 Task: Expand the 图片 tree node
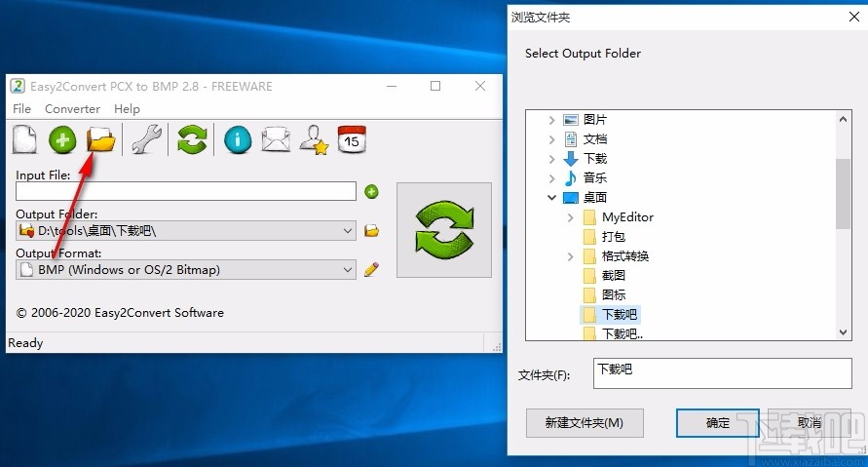[x=551, y=120]
